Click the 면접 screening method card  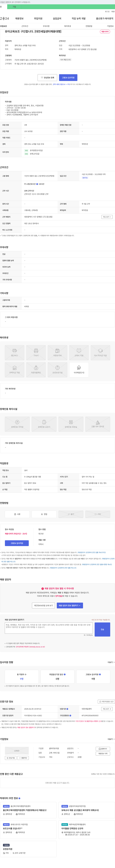pos(44,514)
